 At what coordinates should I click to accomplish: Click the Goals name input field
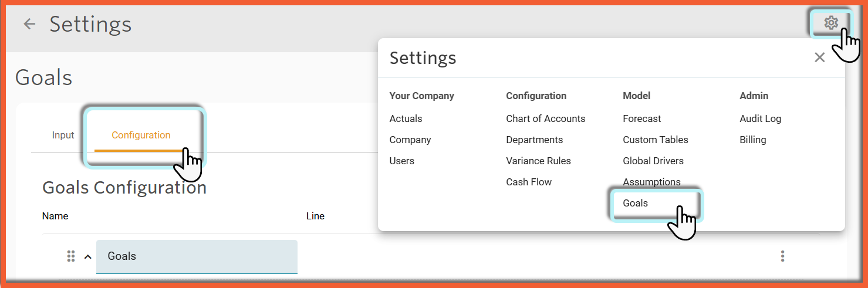coord(197,256)
